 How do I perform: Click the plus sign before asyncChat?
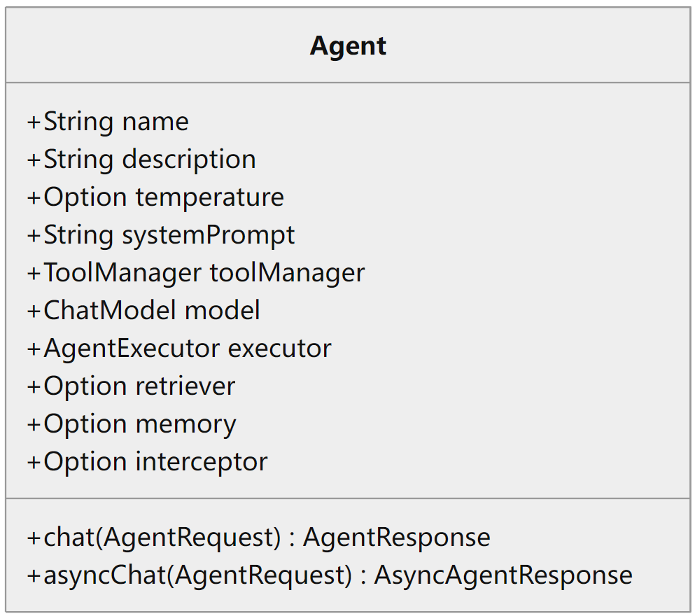[34, 576]
